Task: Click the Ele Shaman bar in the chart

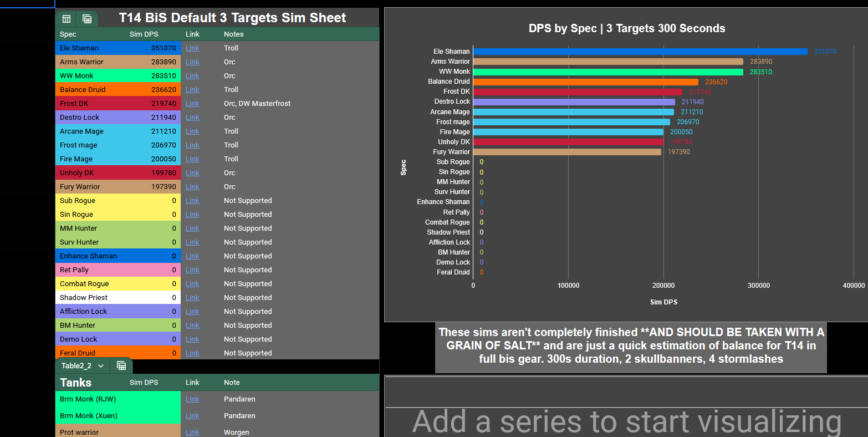Action: click(640, 52)
